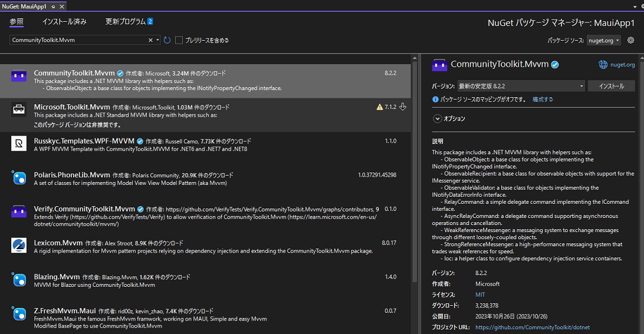Select Verify.CommunityToolkit.Mvvm package icon

(x=19, y=211)
